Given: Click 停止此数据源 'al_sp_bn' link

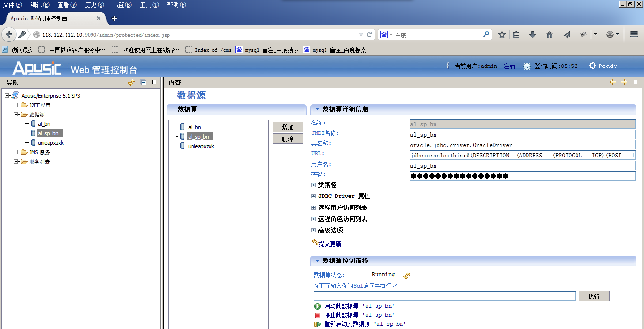Looking at the screenshot, I should 360,315.
